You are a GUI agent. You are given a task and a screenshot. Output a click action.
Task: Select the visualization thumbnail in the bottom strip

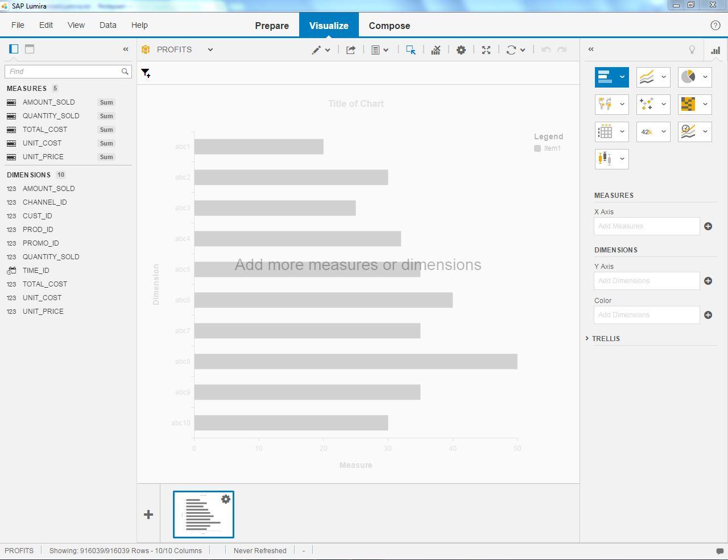pos(204,515)
